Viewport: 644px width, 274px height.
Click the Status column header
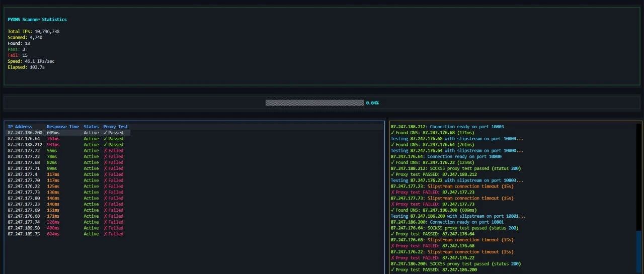click(91, 127)
